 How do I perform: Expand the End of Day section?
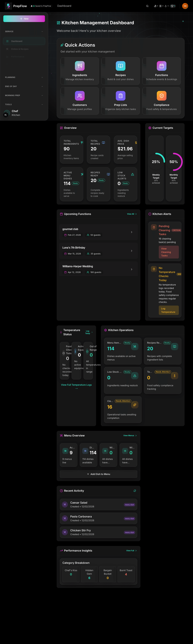24,86
